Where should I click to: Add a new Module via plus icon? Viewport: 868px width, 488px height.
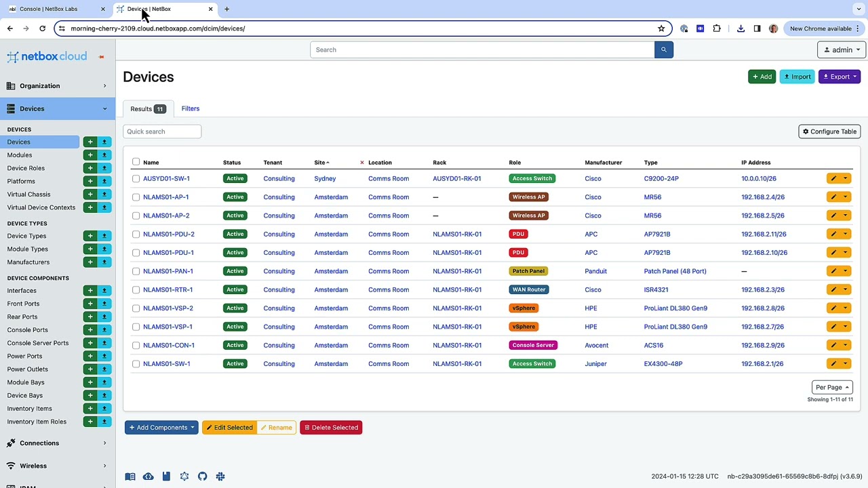click(90, 155)
